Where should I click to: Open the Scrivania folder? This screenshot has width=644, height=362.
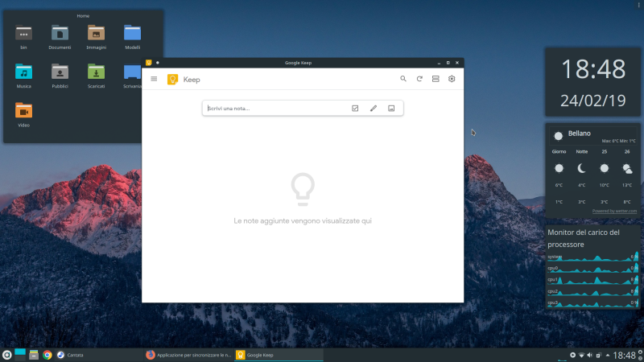click(x=132, y=76)
